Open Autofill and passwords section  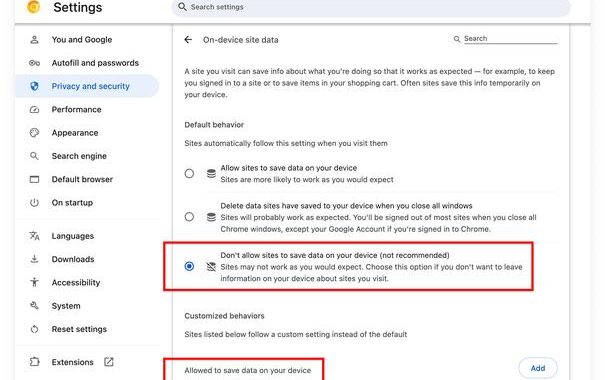(x=95, y=63)
